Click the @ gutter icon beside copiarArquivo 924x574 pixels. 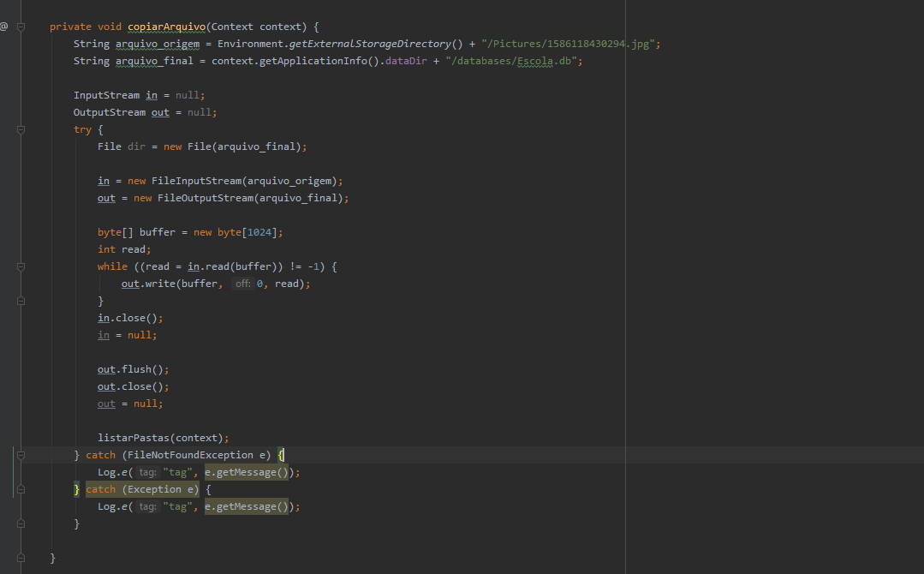pos(3,27)
